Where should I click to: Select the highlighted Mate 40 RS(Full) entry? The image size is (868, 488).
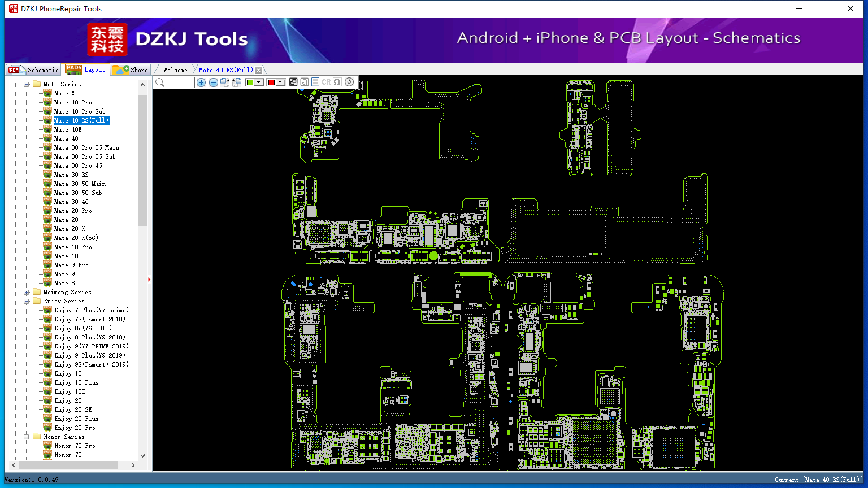pyautogui.click(x=81, y=120)
